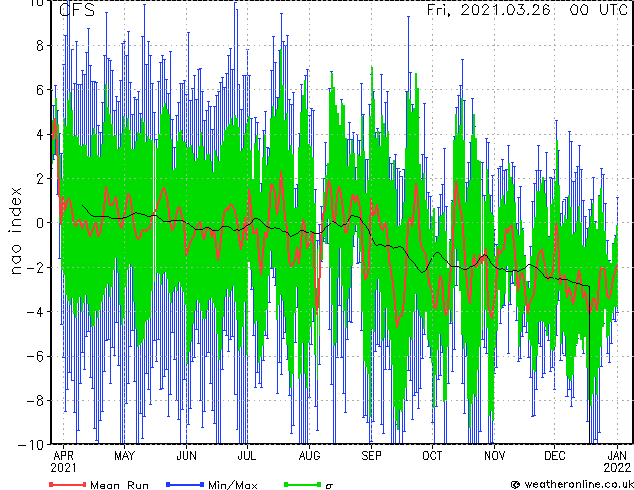Click the OCT x-axis label
Screen dimensions: 634x490
coord(432,456)
